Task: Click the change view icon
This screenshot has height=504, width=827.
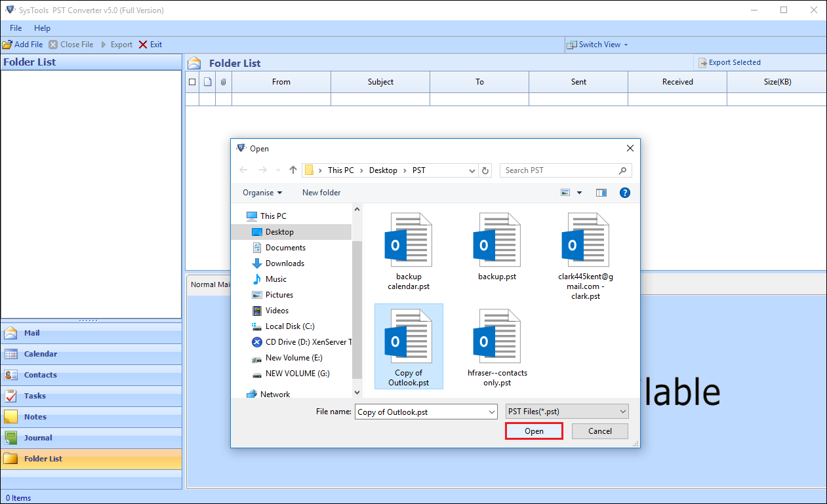Action: coord(565,193)
